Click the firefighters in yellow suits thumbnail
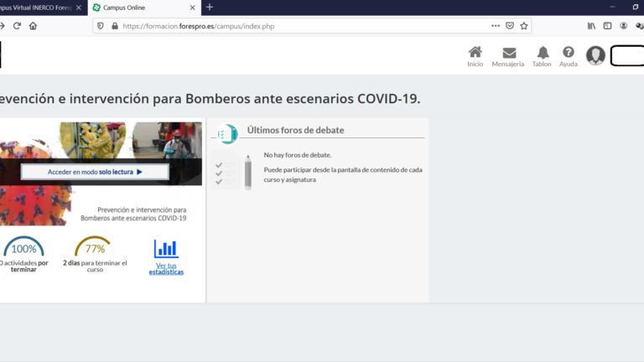The height and width of the screenshot is (362, 644). tap(93, 141)
